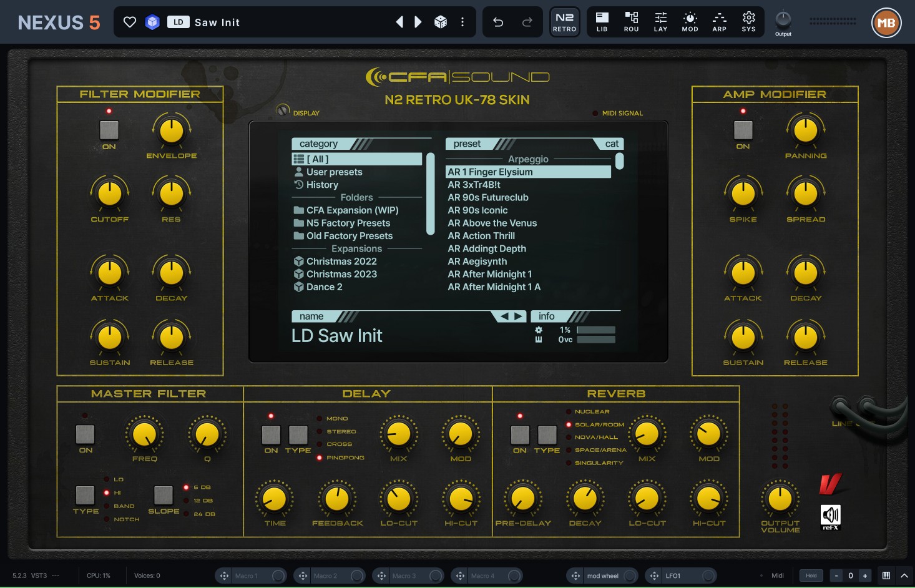Screen dimensions: 915x588
Task: Click the reFX speaker icon
Action: pyautogui.click(x=830, y=517)
